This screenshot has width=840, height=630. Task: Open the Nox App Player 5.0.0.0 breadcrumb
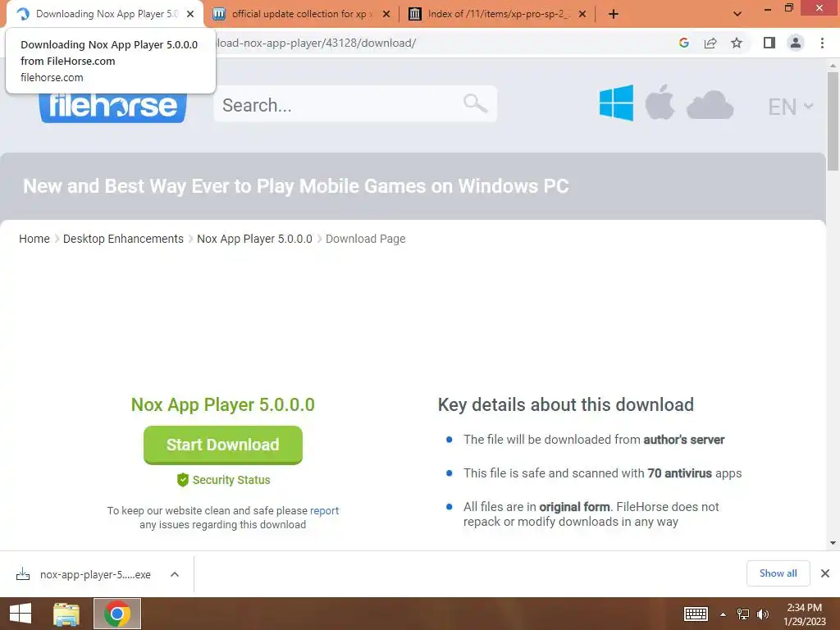point(254,239)
